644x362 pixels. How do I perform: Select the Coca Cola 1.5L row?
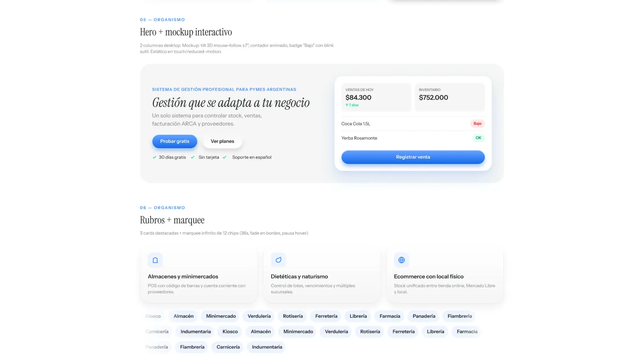click(413, 124)
